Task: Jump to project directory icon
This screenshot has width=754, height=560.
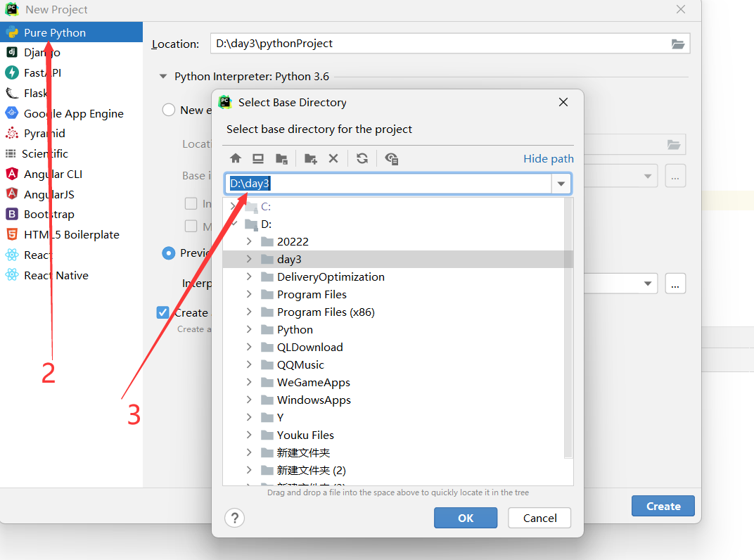Action: (281, 158)
